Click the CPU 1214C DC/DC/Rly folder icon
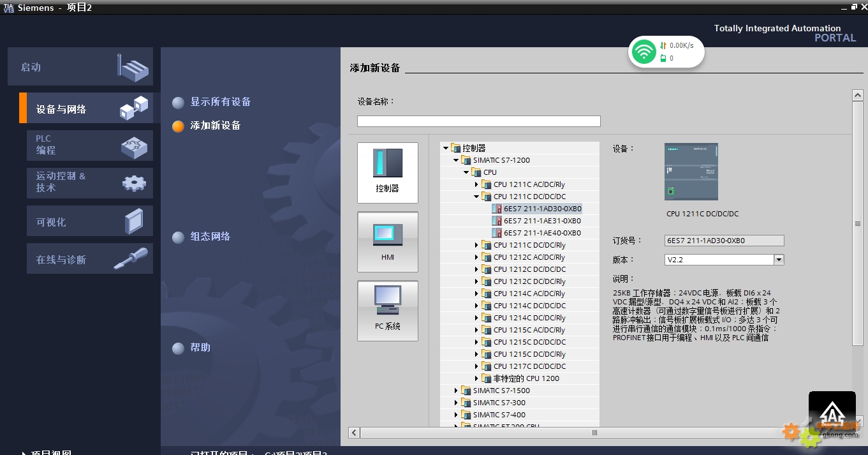868x455 pixels. point(486,318)
